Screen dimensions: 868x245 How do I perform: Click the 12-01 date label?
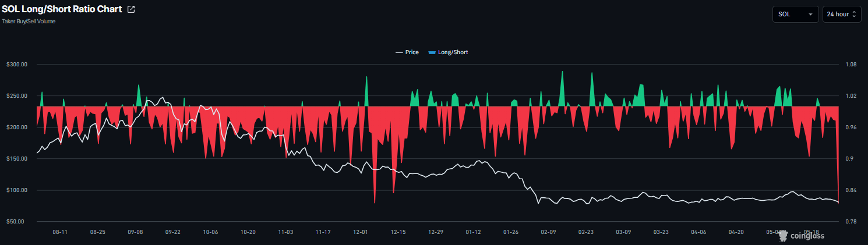tap(361, 232)
